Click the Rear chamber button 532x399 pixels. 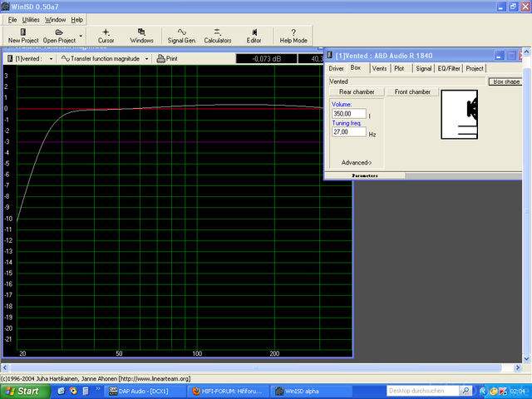coord(357,92)
